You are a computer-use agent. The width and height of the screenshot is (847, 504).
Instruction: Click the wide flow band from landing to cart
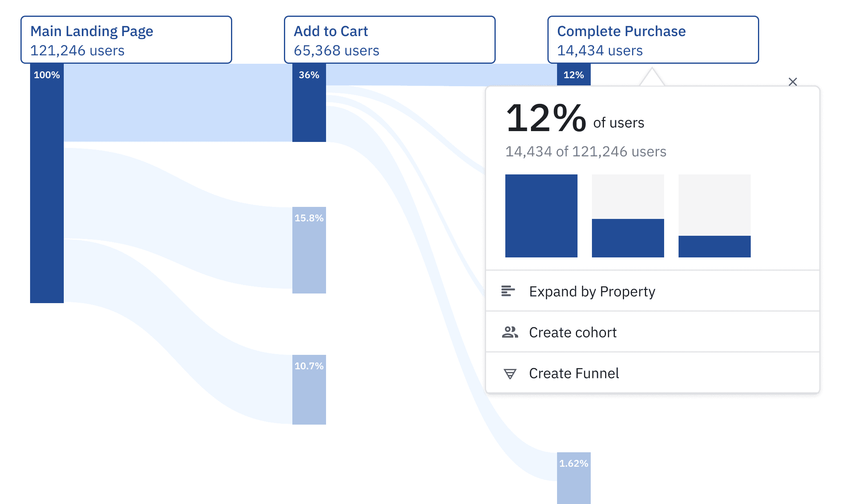pos(178,103)
